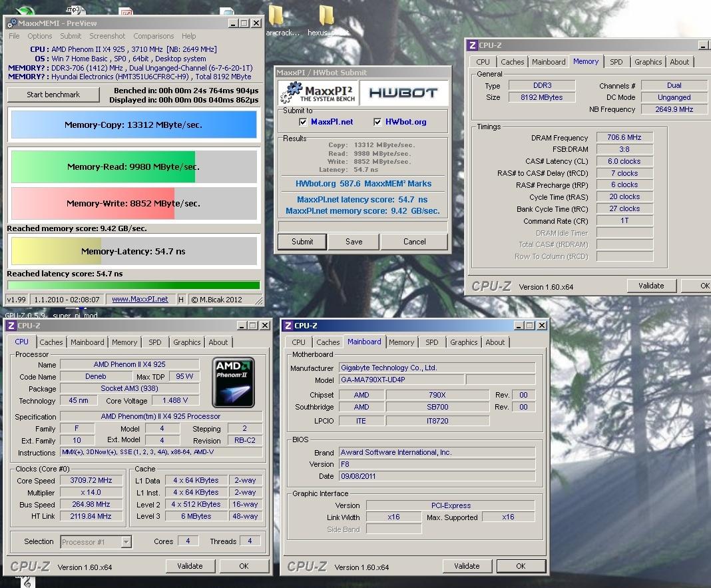Select Mainboard tab in CPU-Z Memory window
711x588 pixels.
549,62
